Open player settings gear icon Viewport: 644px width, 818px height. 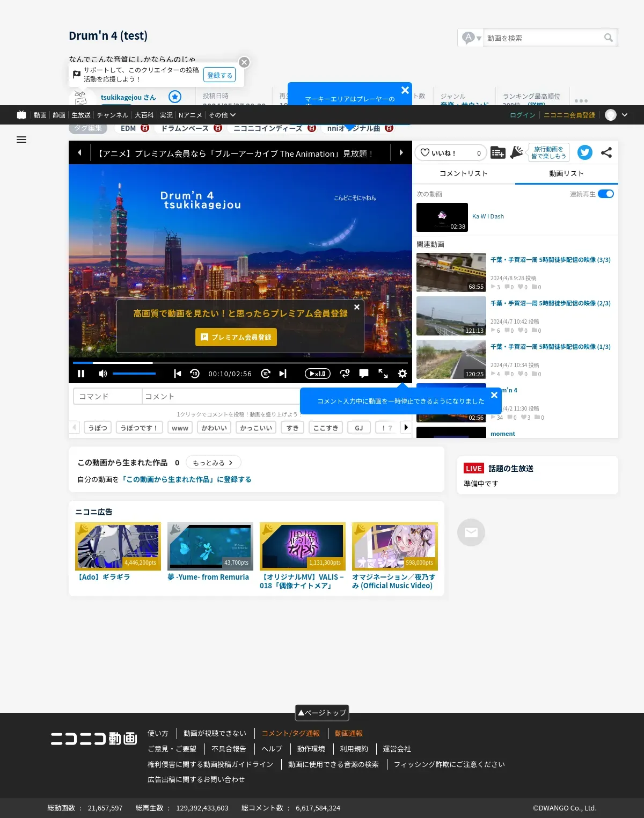(402, 374)
